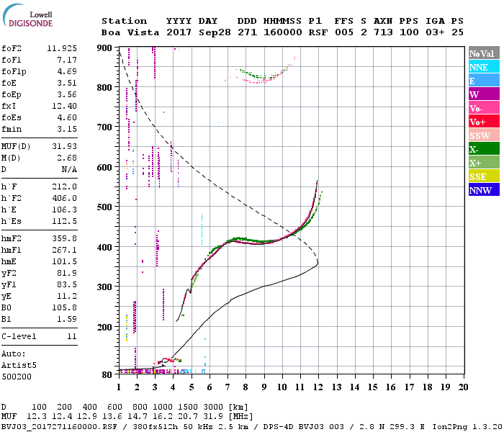Click the Lowell Digisonde logo

(x=27, y=16)
